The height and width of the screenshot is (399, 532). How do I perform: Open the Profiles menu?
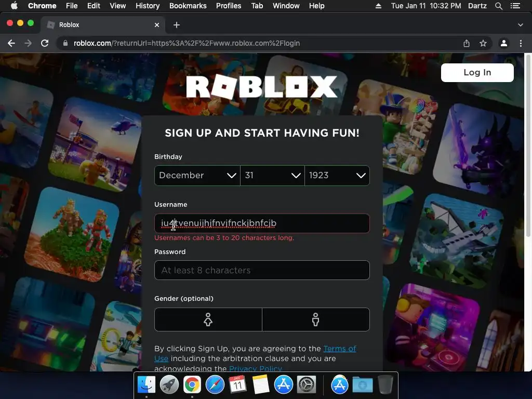229,6
